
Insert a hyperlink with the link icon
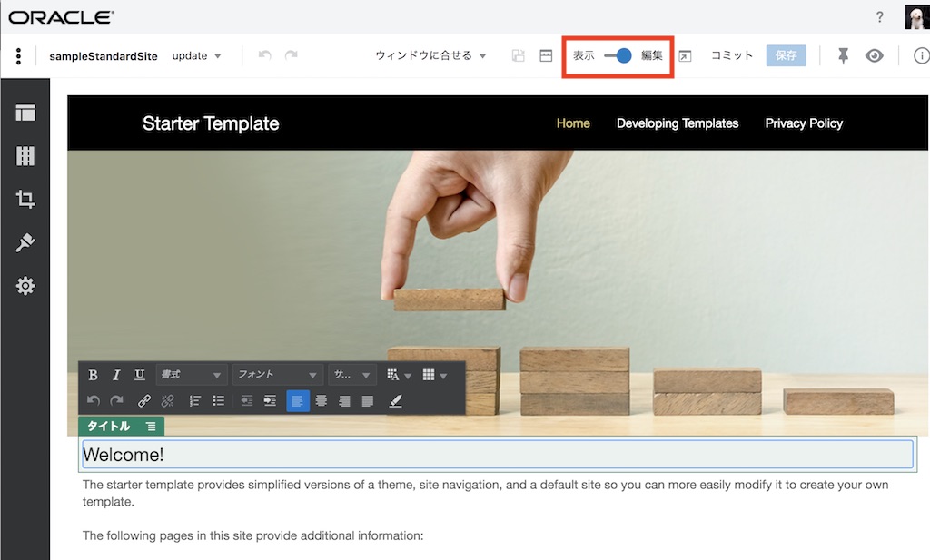(143, 400)
